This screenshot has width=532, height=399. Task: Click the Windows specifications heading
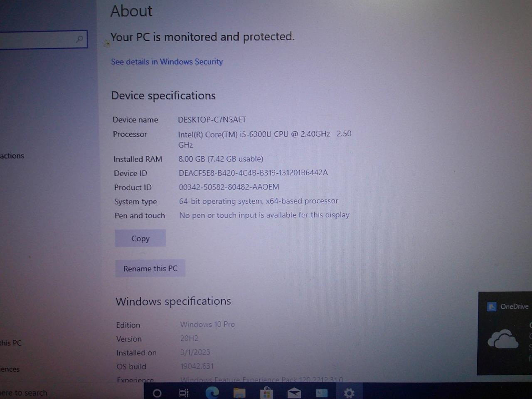tap(173, 301)
